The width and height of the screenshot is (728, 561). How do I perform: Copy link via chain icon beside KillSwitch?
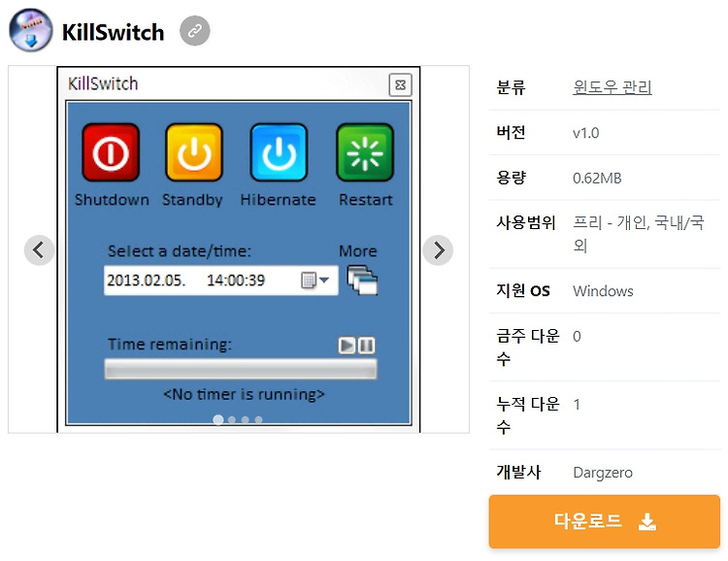click(x=195, y=31)
